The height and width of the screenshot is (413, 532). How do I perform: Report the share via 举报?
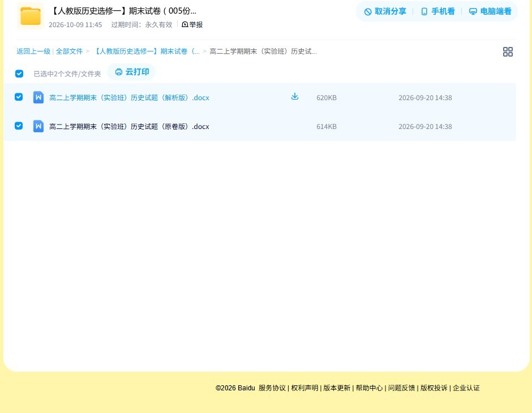click(192, 25)
